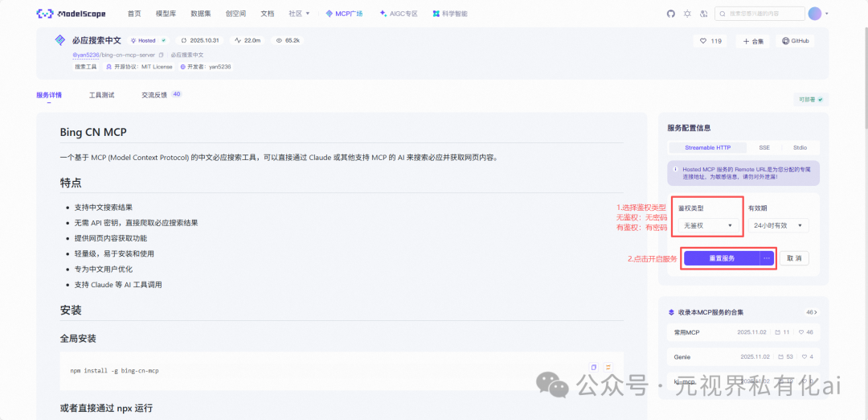Click the 合集 add-to-collection button

point(753,41)
